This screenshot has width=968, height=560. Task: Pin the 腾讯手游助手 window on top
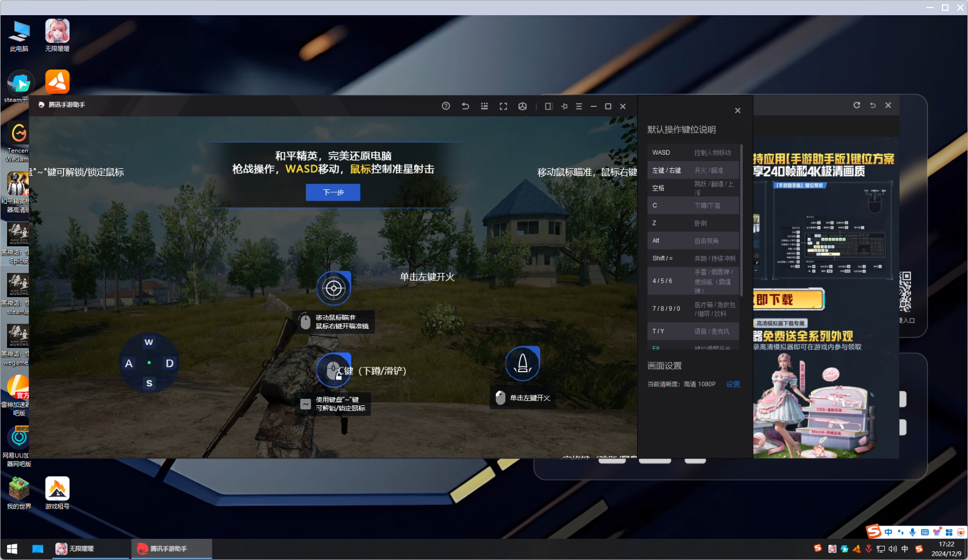(x=564, y=106)
